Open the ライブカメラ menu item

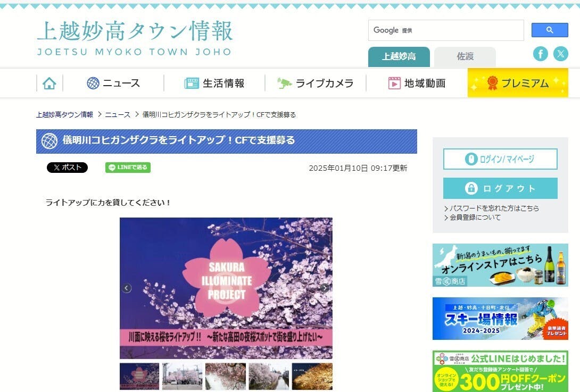point(316,83)
